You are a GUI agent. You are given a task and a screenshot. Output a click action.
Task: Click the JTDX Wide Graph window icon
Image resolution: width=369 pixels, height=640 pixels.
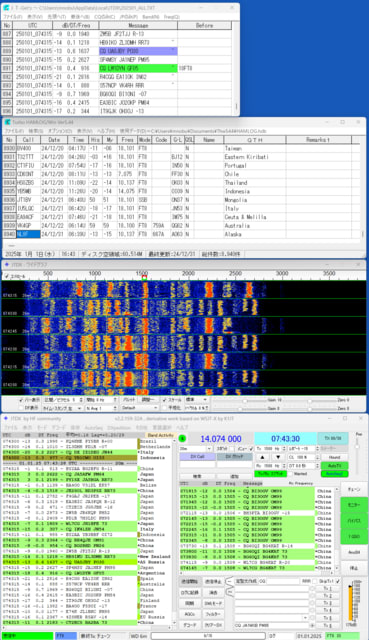coord(7,265)
